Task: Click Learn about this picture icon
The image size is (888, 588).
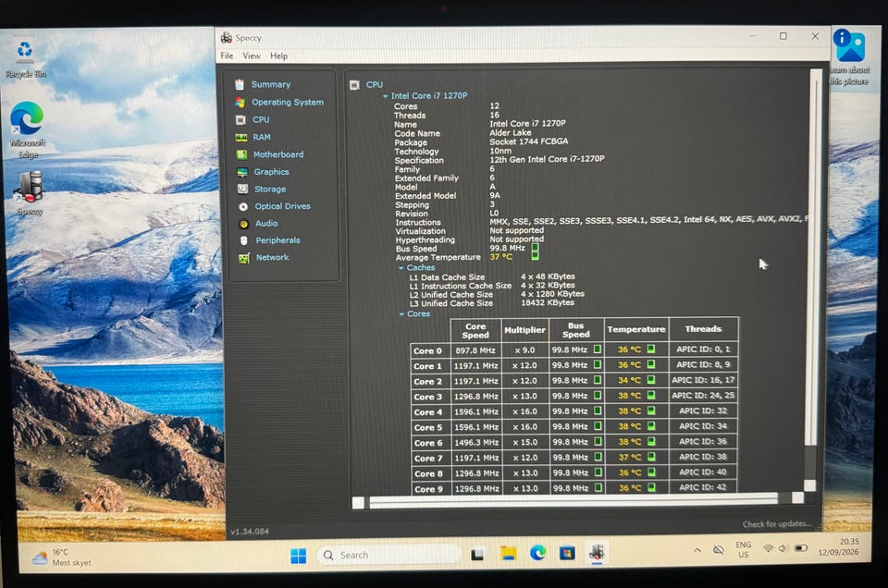Action: [x=848, y=56]
